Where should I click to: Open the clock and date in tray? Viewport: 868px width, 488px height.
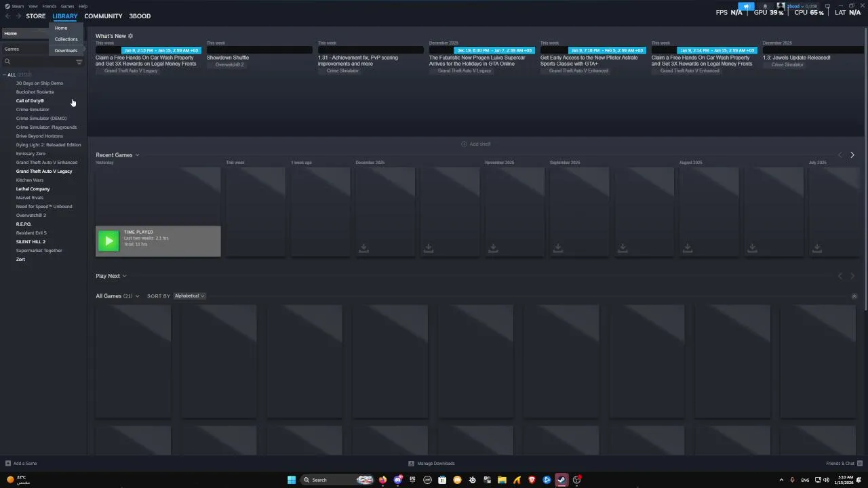click(x=846, y=480)
